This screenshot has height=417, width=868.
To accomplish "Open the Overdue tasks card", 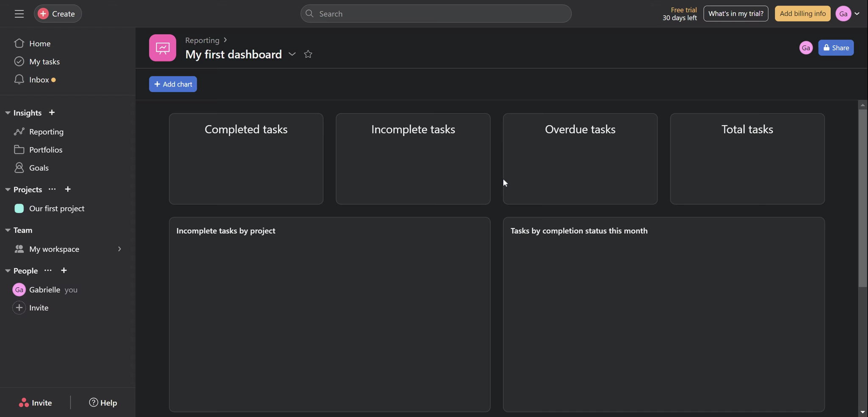I will pos(580,159).
